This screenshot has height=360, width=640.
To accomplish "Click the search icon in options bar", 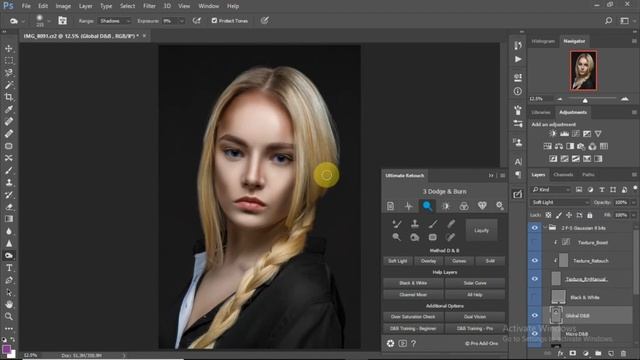I will pyautogui.click(x=609, y=20).
